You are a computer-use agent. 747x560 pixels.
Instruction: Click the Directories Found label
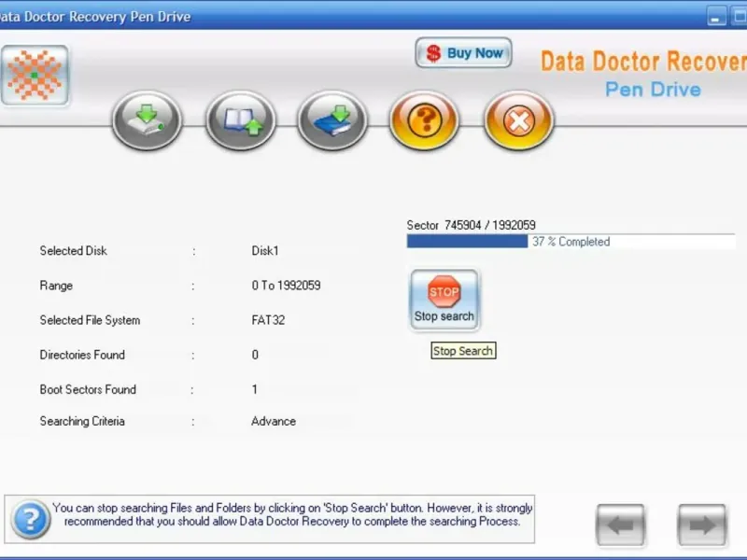pyautogui.click(x=82, y=355)
